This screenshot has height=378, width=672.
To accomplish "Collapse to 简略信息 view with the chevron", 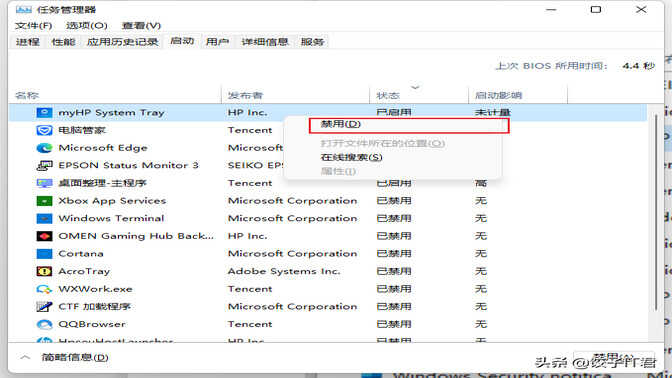I will click(x=25, y=357).
